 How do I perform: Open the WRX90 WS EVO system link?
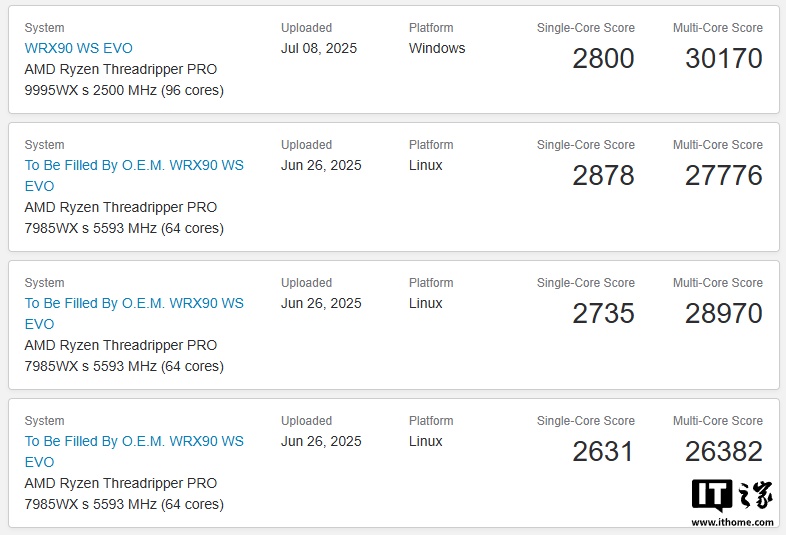point(79,48)
